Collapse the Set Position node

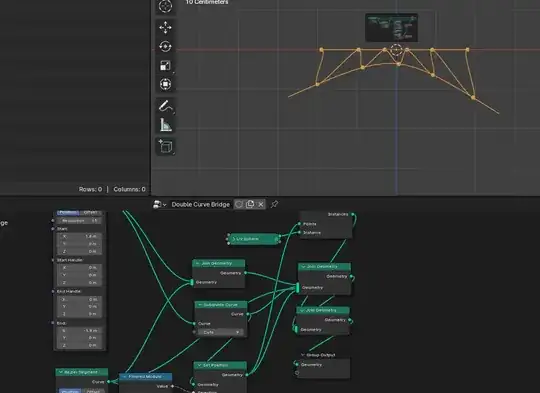coord(199,365)
